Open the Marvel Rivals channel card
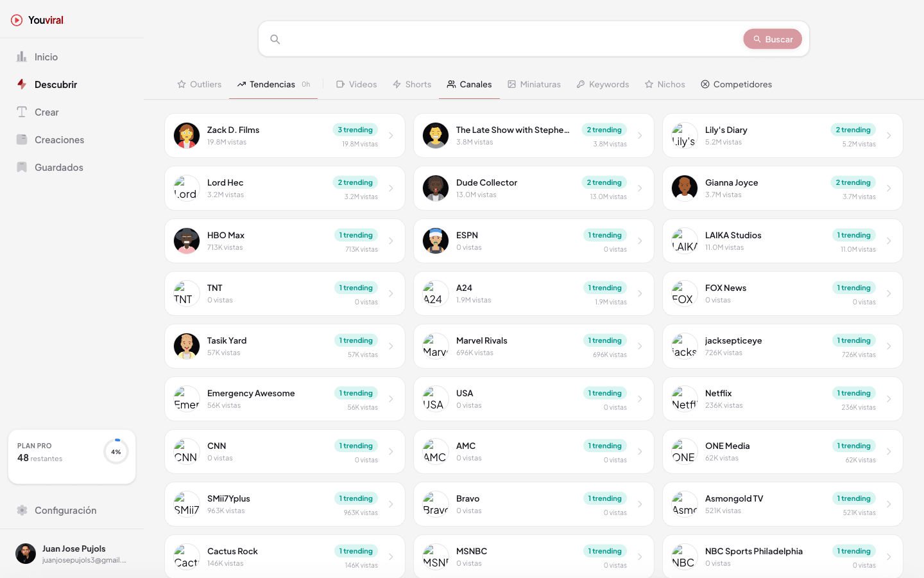The width and height of the screenshot is (924, 578). pyautogui.click(x=534, y=346)
